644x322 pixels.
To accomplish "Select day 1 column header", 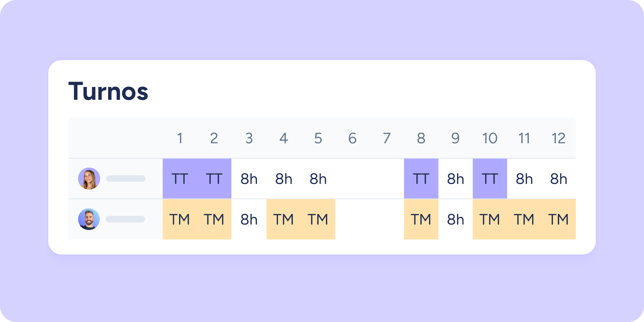I will coord(180,138).
